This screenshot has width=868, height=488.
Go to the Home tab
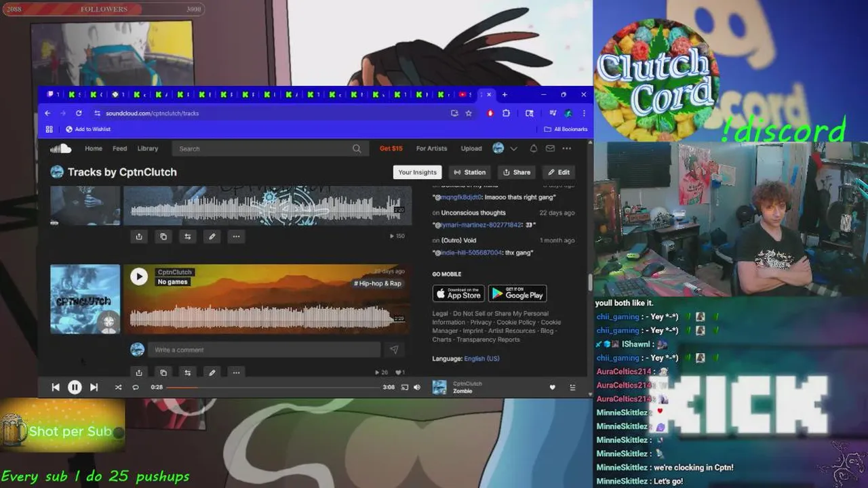[x=94, y=148]
